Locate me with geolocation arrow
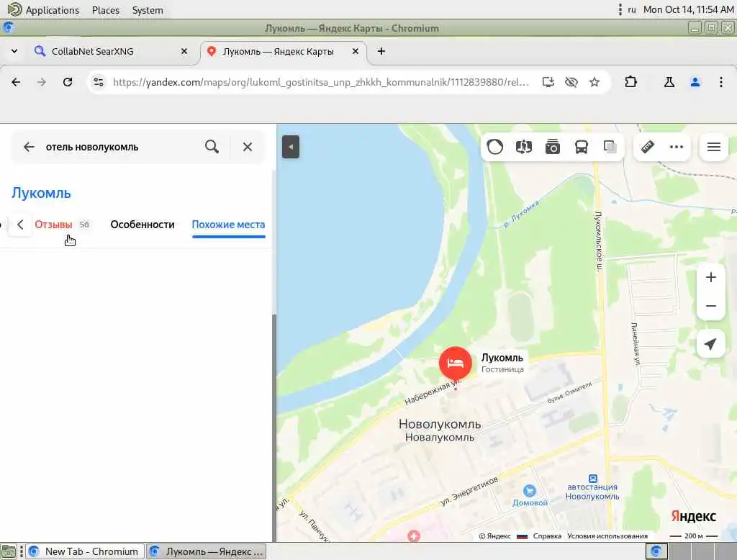 (x=710, y=344)
